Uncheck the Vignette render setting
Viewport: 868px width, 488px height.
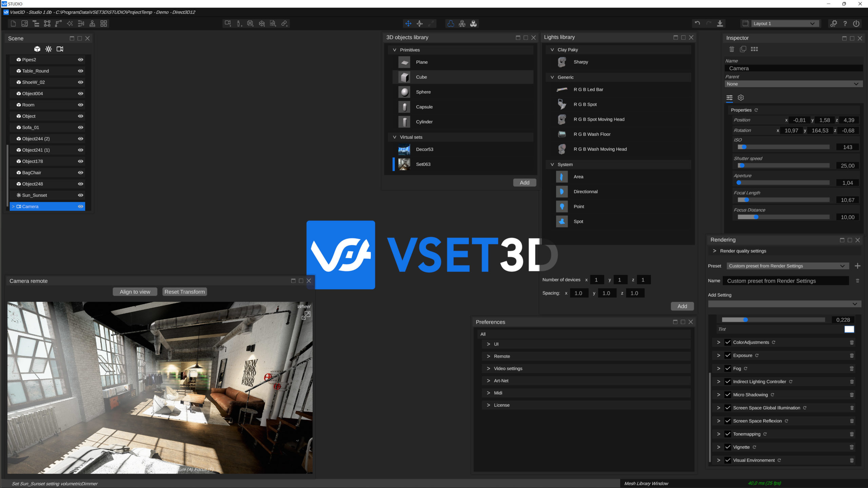pyautogui.click(x=728, y=447)
